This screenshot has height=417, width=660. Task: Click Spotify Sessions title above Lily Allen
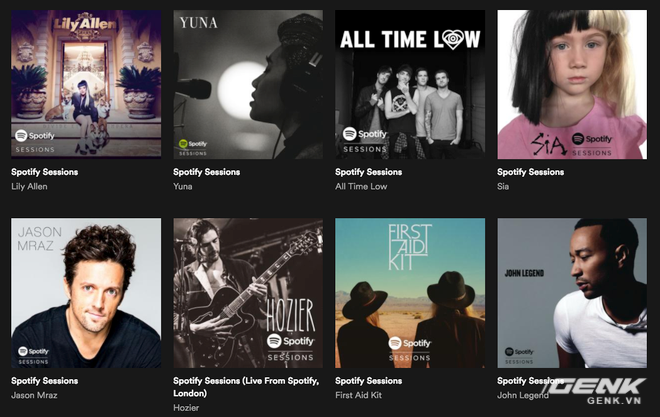click(45, 172)
